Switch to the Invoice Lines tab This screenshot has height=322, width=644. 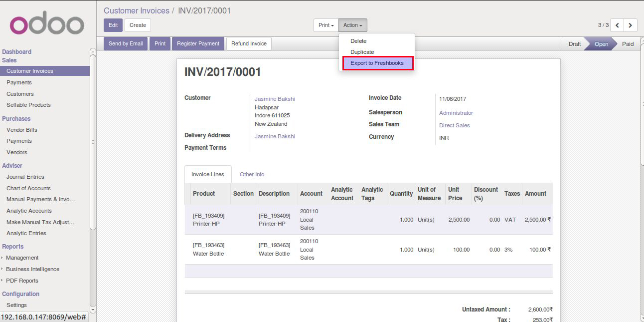pyautogui.click(x=208, y=174)
